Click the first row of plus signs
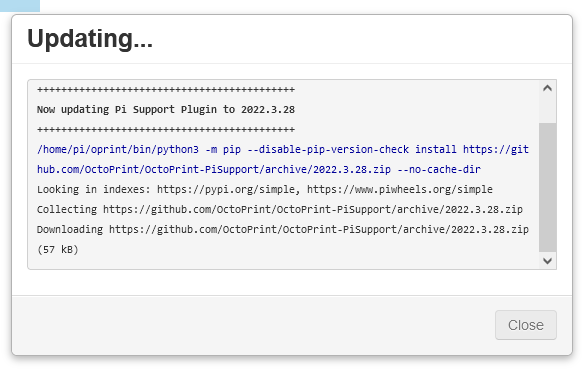 [x=166, y=89]
